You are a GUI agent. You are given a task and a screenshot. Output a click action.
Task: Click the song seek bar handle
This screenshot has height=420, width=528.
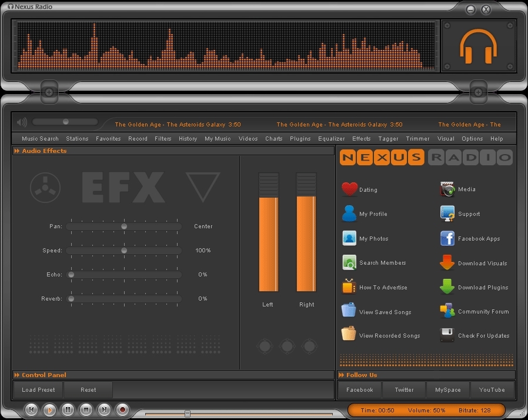click(x=188, y=414)
